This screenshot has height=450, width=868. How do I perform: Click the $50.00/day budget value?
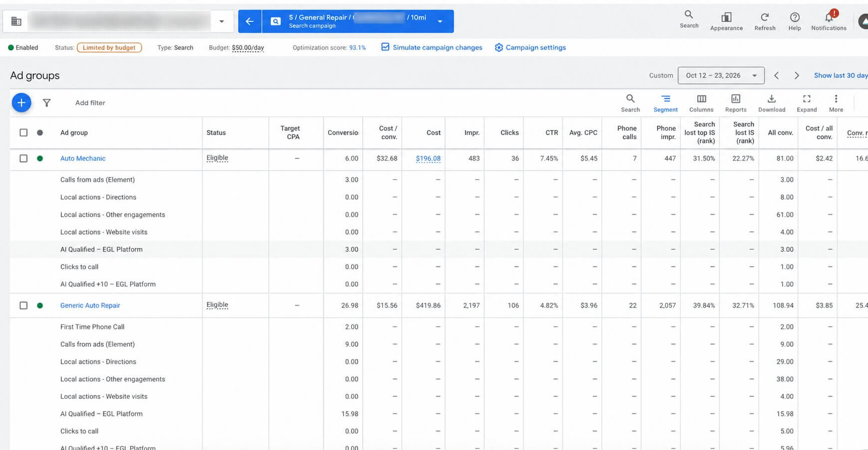coord(248,48)
